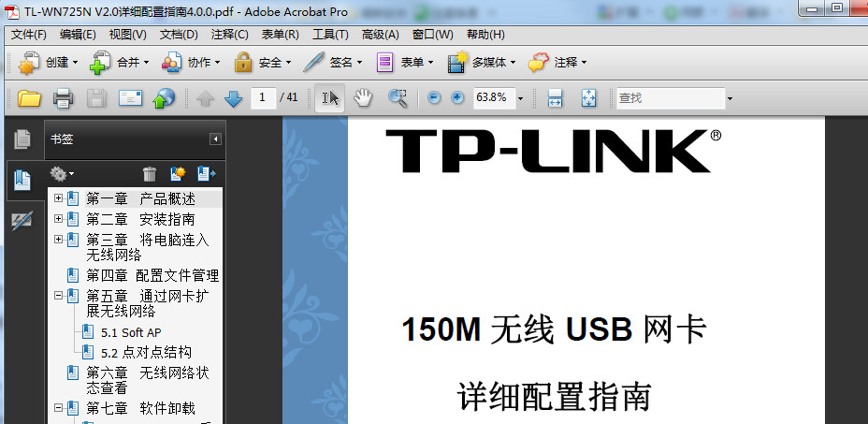
Task: Open the Sign (签名) pen button
Action: [x=333, y=63]
